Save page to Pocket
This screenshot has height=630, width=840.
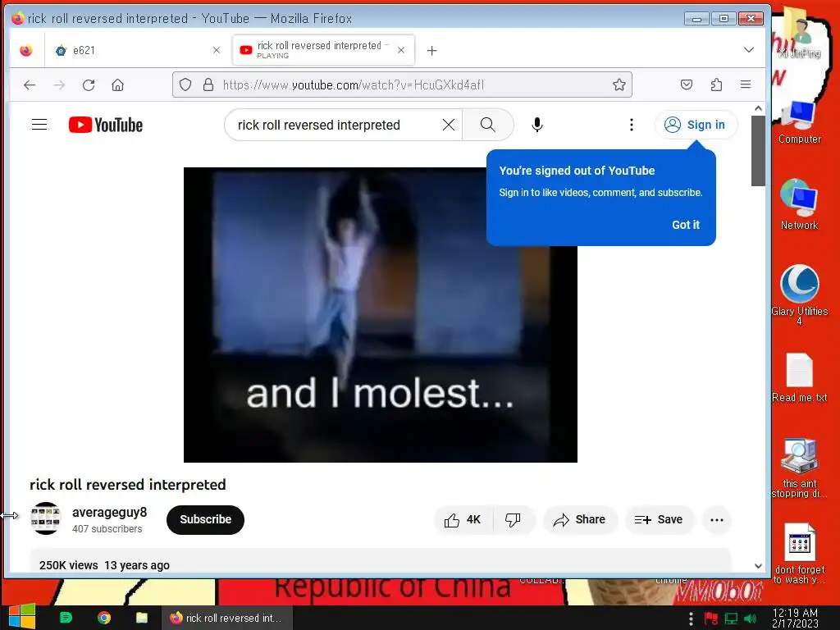687,84
